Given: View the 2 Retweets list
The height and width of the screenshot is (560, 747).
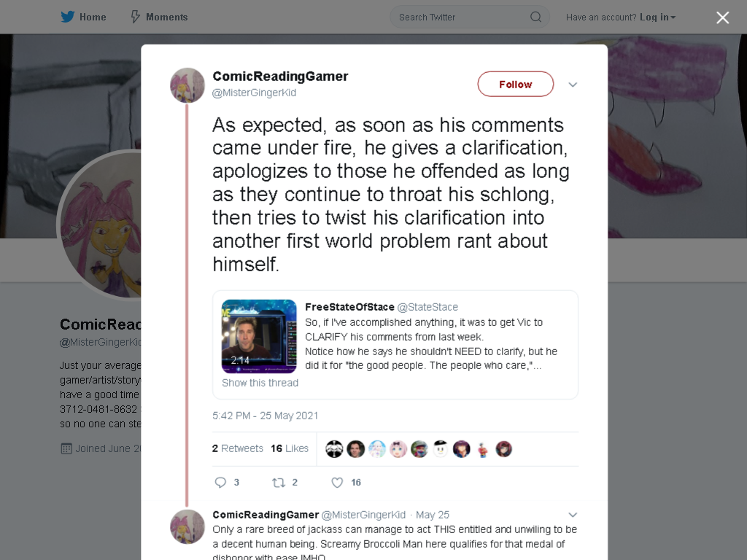Looking at the screenshot, I should click(x=237, y=448).
